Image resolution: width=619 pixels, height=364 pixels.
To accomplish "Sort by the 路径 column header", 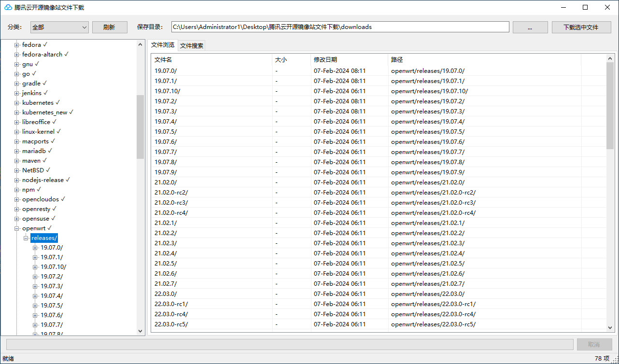I will pyautogui.click(x=485, y=59).
